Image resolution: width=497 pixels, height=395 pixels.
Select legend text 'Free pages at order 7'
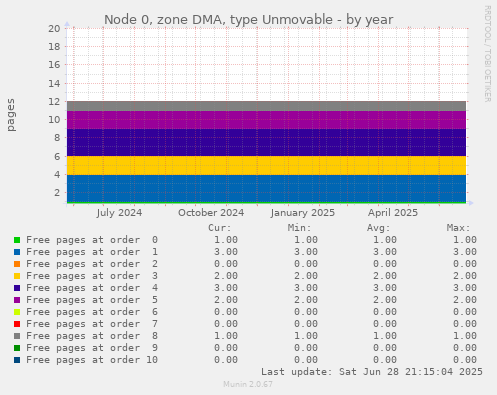tap(92, 324)
